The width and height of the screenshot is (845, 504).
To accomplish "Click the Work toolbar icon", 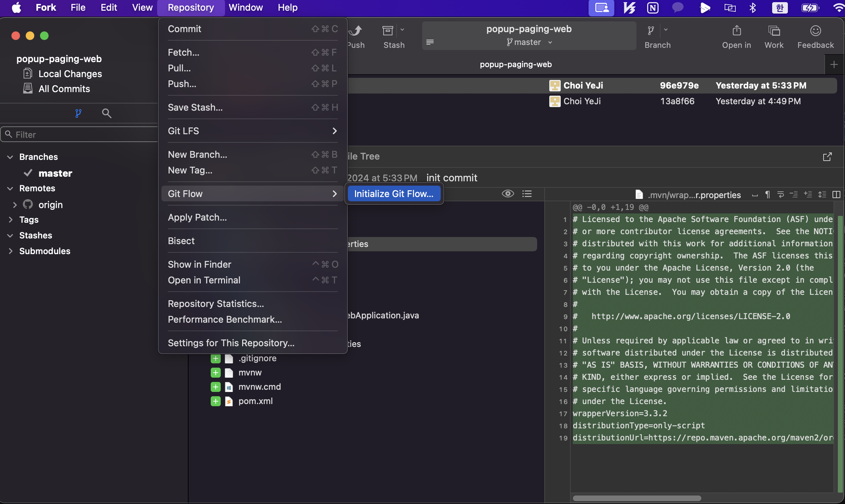I will pos(774,31).
